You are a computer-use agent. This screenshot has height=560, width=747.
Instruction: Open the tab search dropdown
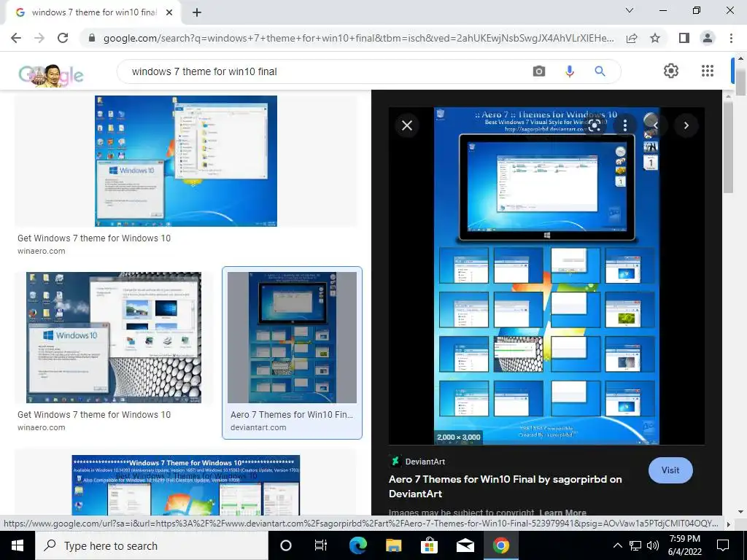pos(629,10)
